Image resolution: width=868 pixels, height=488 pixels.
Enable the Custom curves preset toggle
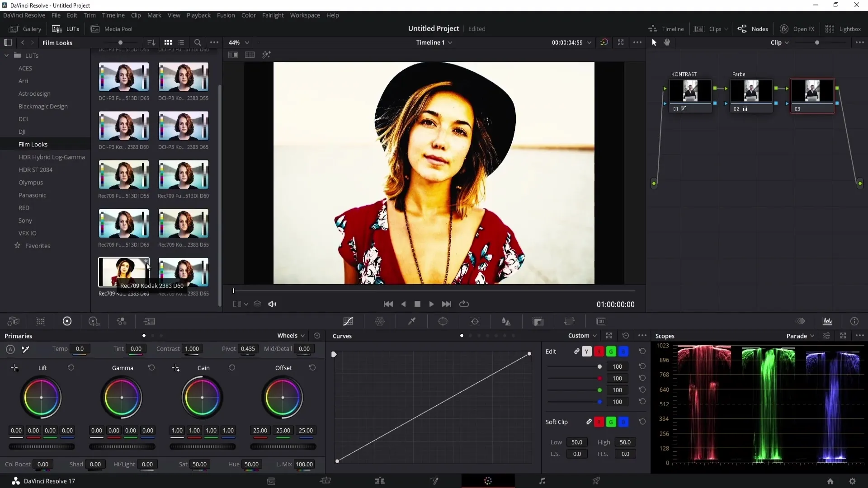click(x=462, y=335)
